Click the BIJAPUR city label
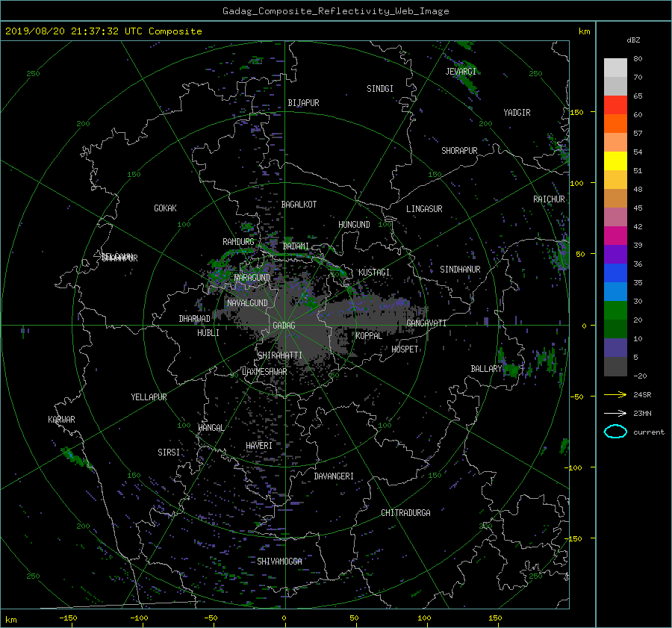This screenshot has height=628, width=672. pos(303,103)
